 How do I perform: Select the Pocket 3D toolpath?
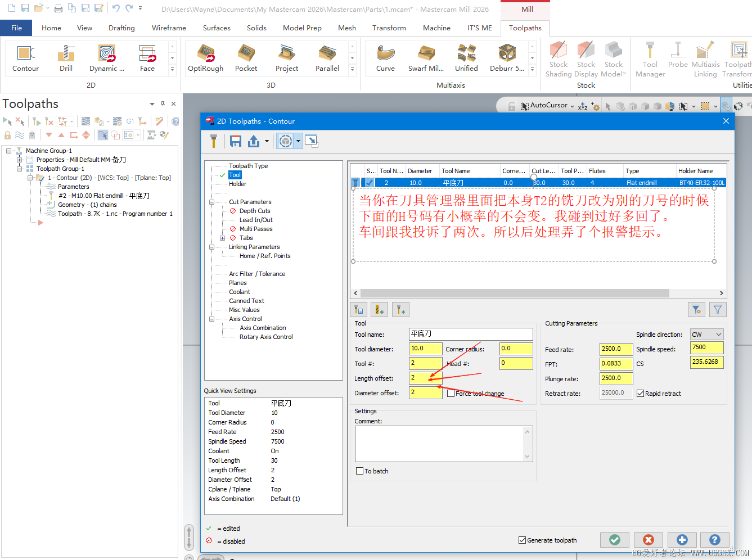[x=246, y=58]
